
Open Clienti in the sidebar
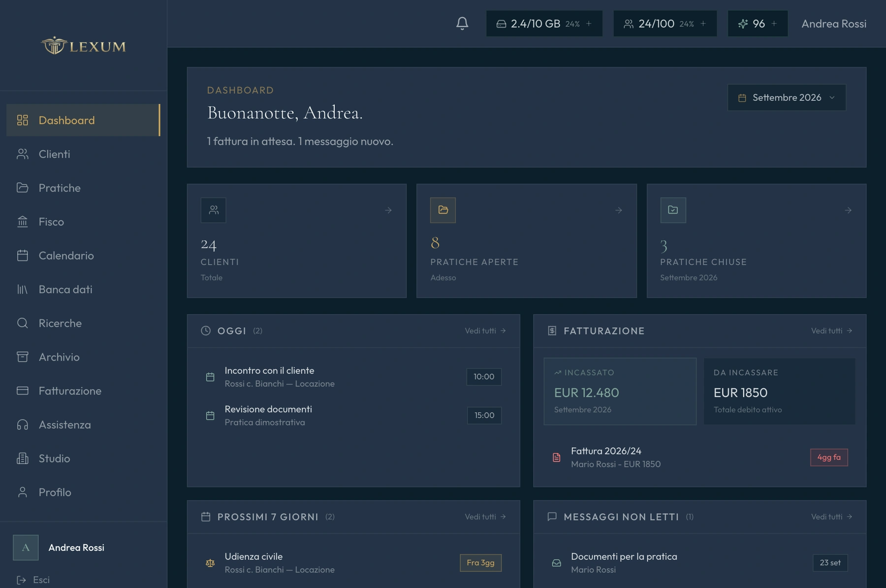83,154
